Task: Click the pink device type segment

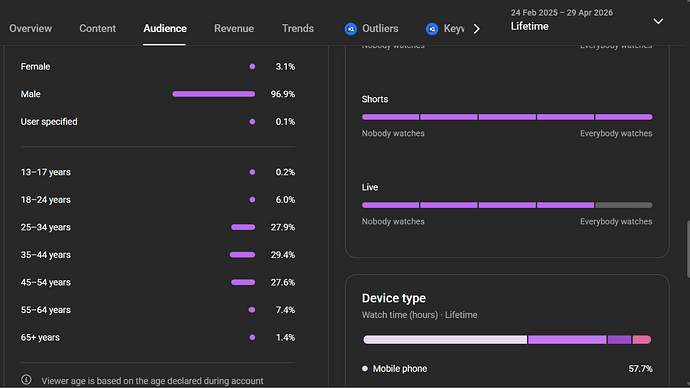Action: [642, 340]
